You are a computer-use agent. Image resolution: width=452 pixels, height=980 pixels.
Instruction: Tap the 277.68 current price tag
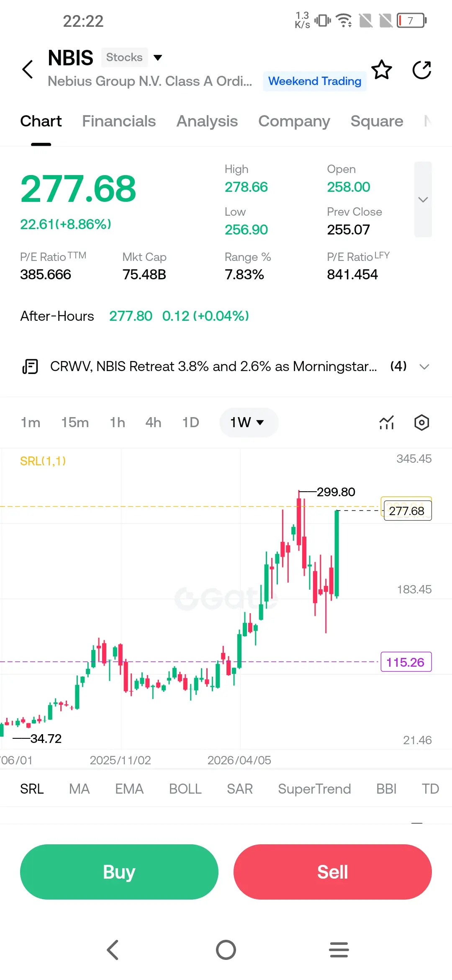[x=408, y=511]
